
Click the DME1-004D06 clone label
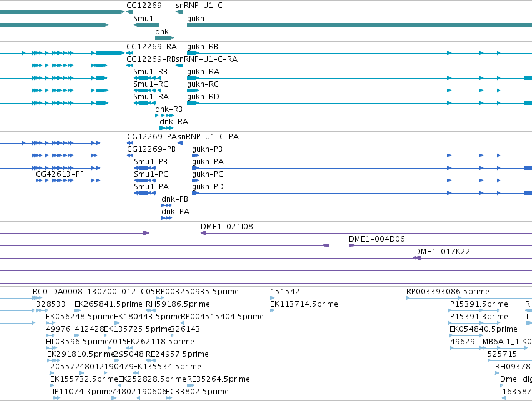[x=376, y=239]
